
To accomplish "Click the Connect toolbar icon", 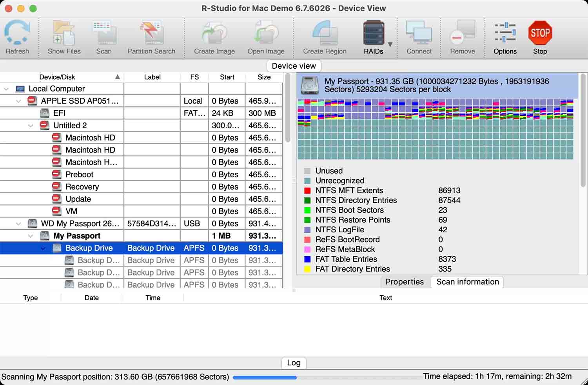I will pos(419,33).
